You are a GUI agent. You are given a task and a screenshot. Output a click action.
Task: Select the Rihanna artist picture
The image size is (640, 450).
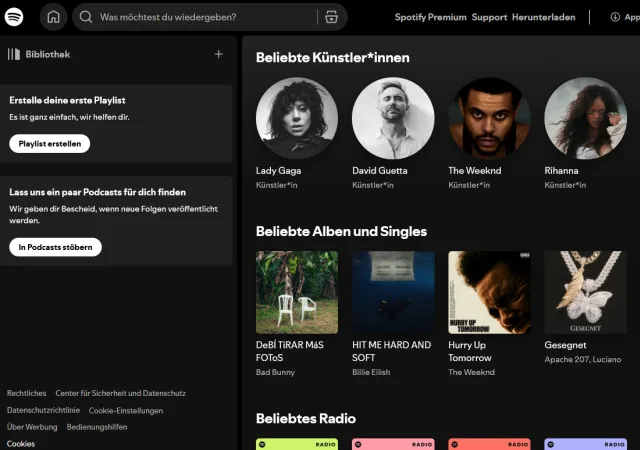click(585, 119)
